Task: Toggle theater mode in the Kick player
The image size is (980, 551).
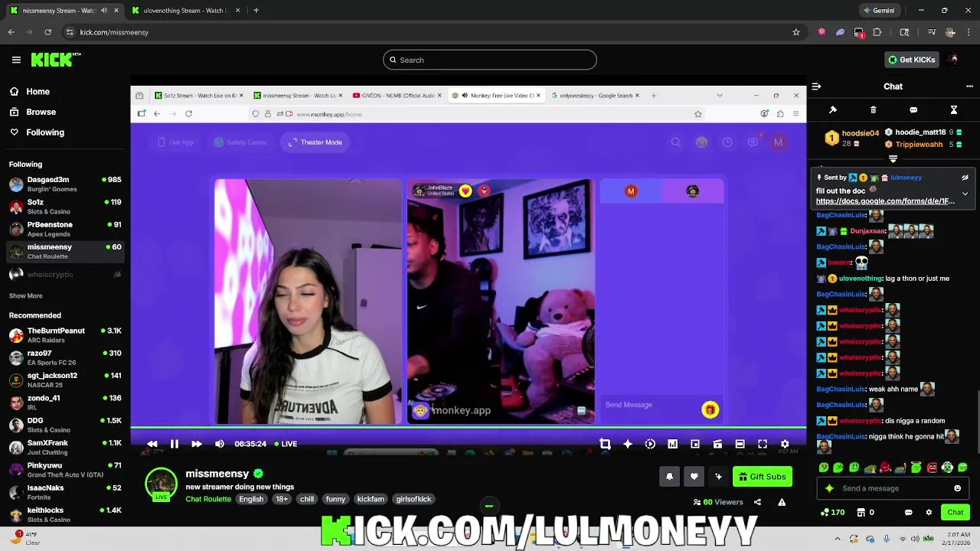Action: tap(740, 444)
